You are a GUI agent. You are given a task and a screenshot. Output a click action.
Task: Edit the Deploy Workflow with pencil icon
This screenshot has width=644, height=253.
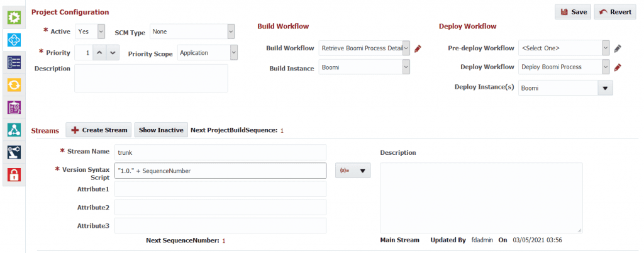coord(618,67)
